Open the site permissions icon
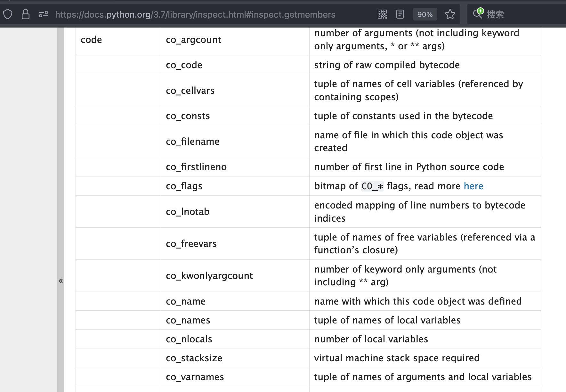The image size is (566, 392). (44, 14)
